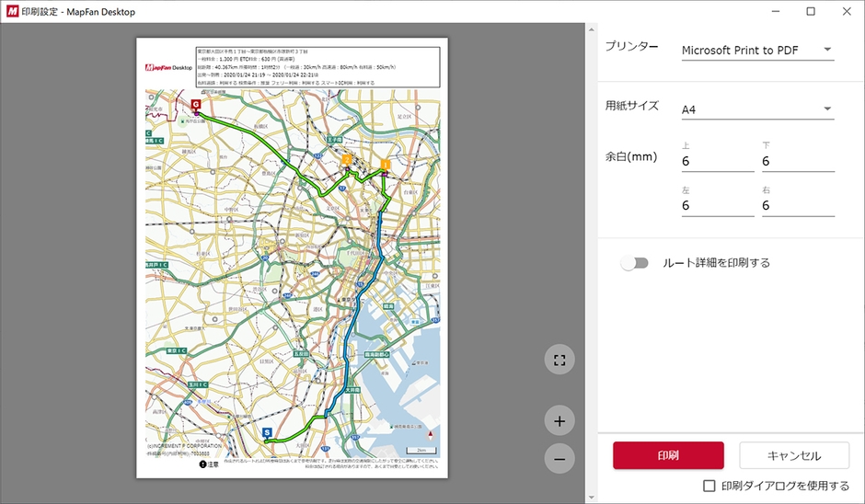Maximize the 印刷設定 window
865x504 pixels.
[810, 11]
